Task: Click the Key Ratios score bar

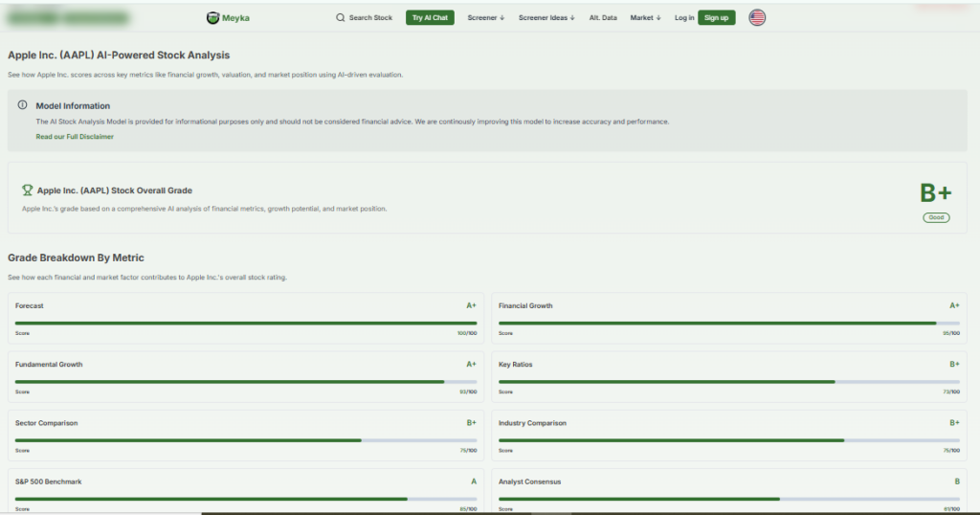Action: (x=728, y=382)
